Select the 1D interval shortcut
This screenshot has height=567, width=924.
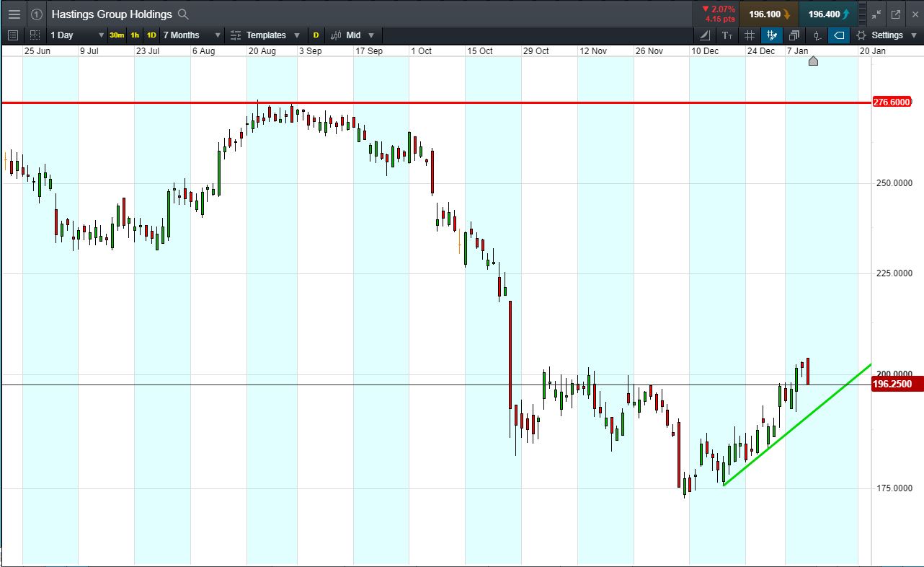point(151,35)
